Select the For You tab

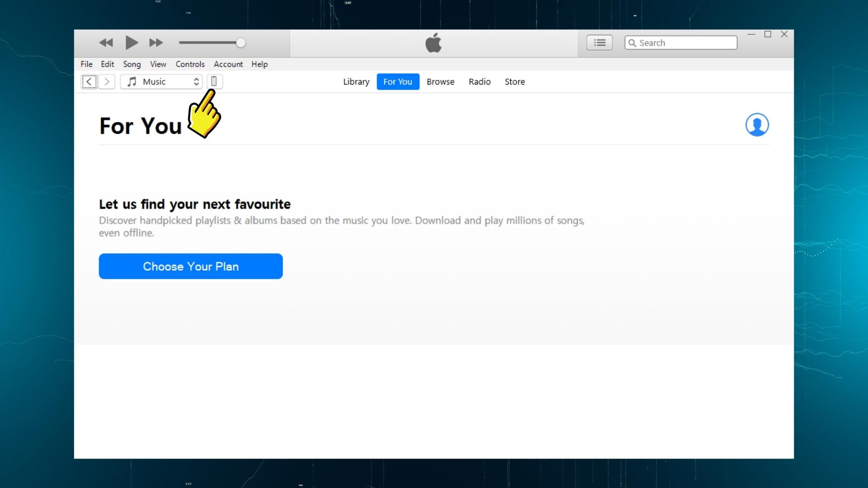coord(398,82)
